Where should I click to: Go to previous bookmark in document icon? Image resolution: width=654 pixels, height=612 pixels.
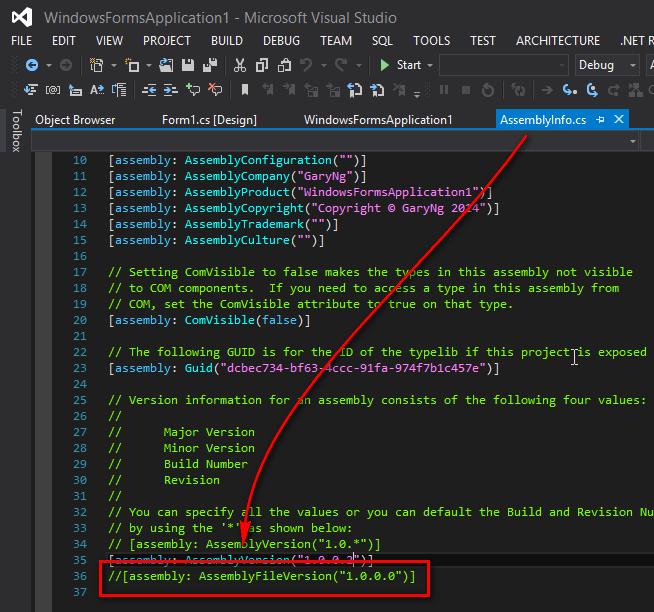pos(355,90)
